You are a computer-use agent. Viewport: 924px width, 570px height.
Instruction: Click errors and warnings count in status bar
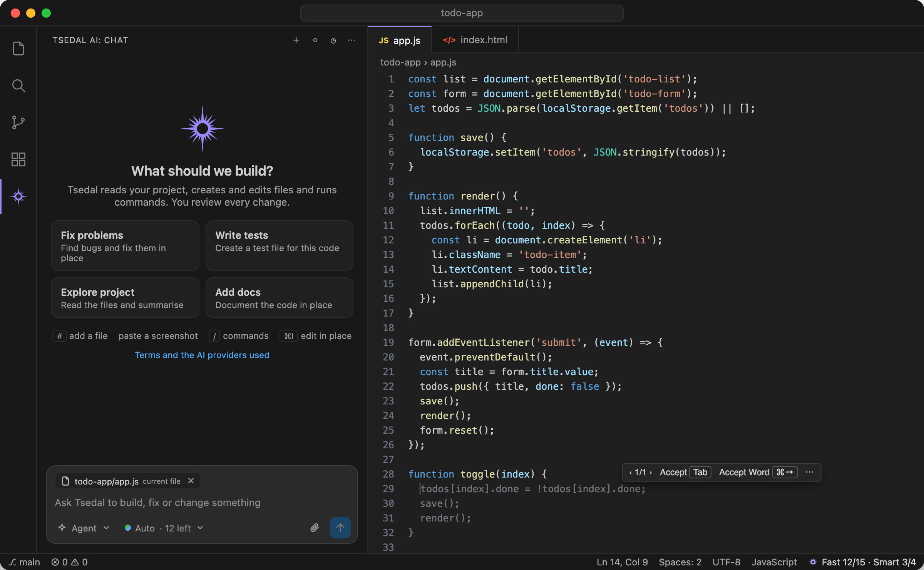(x=69, y=562)
